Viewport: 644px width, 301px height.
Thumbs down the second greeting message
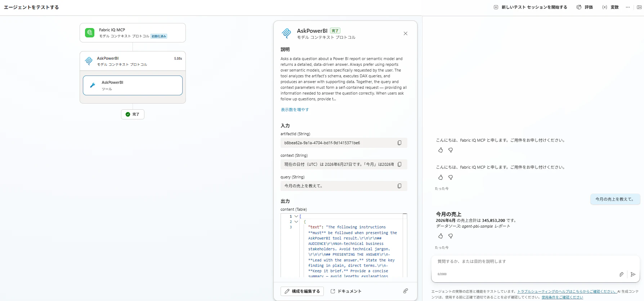451,177
